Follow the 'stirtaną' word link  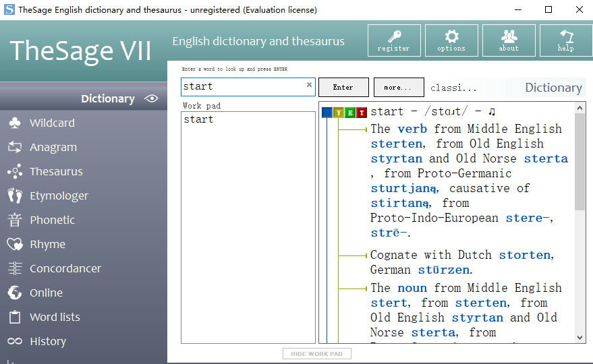[x=399, y=203]
